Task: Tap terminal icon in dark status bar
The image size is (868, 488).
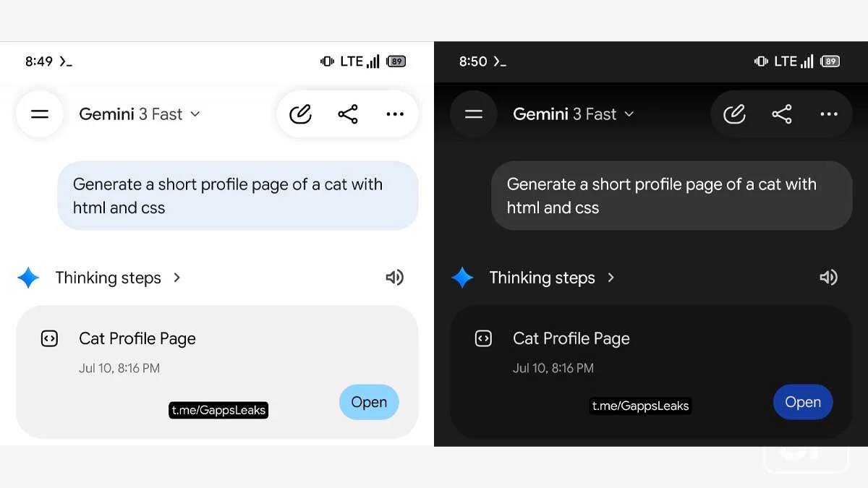Action: click(x=500, y=62)
